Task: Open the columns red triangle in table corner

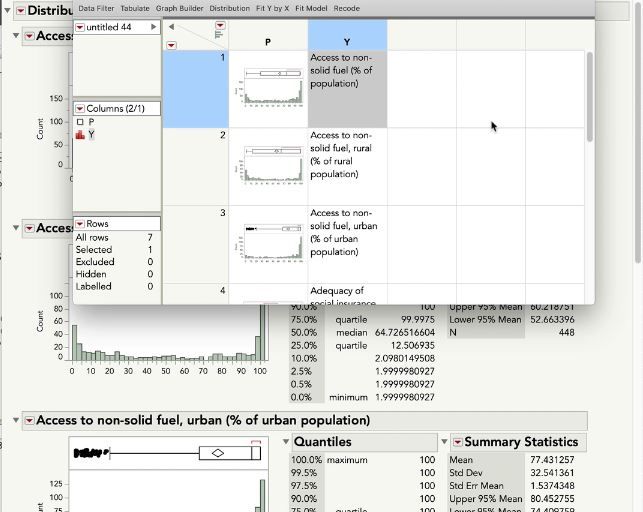Action: click(220, 26)
